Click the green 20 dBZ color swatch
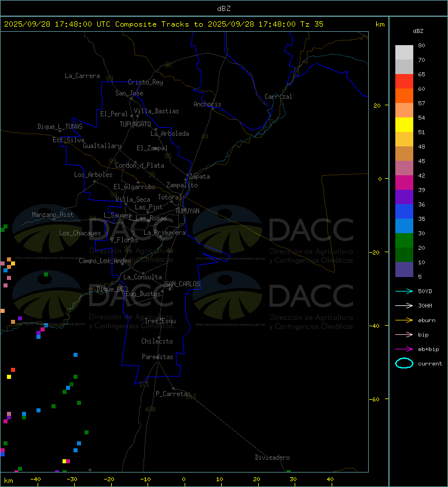The width and height of the screenshot is (448, 487). point(404,241)
